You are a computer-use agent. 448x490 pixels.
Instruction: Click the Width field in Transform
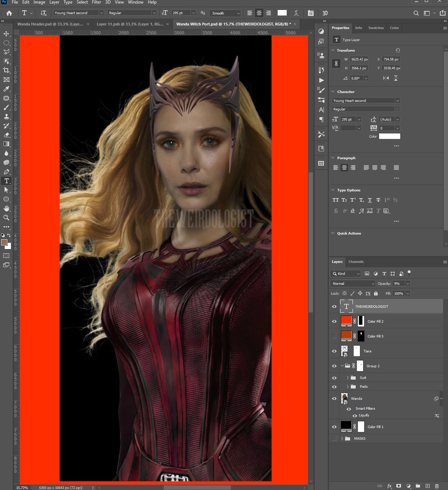(x=359, y=59)
